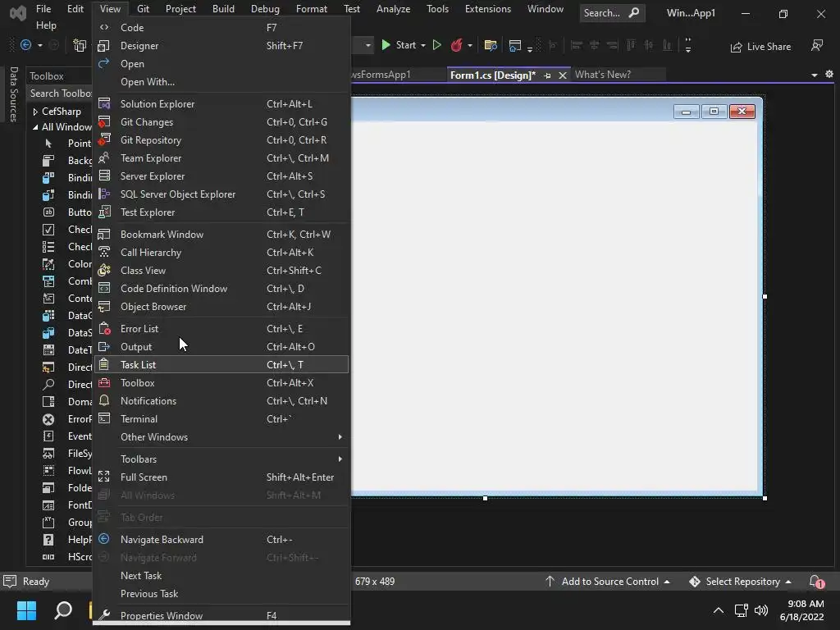Choose Error List in View menu
Viewport: 840px width, 630px height.
(x=221, y=329)
